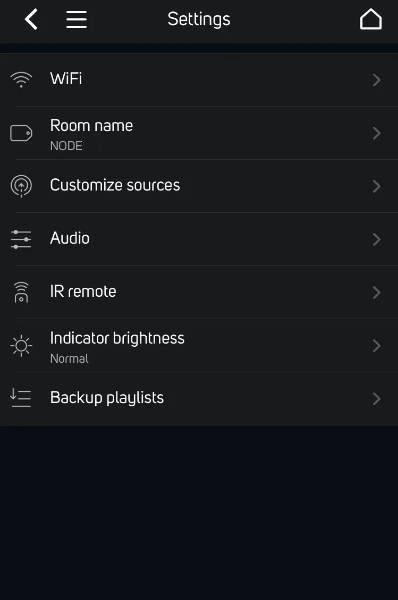The height and width of the screenshot is (600, 398).
Task: Tap the Customize sources broadcast icon
Action: click(21, 186)
